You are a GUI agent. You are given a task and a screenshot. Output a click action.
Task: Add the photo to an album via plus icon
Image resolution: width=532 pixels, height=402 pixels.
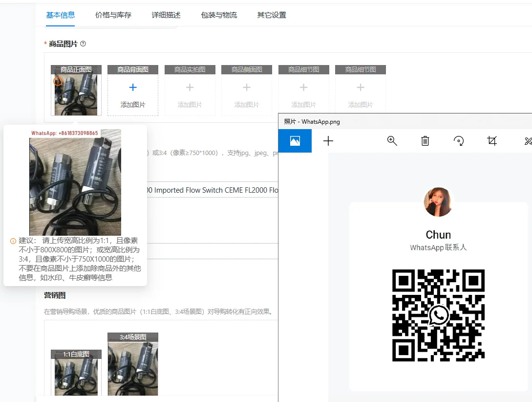328,141
